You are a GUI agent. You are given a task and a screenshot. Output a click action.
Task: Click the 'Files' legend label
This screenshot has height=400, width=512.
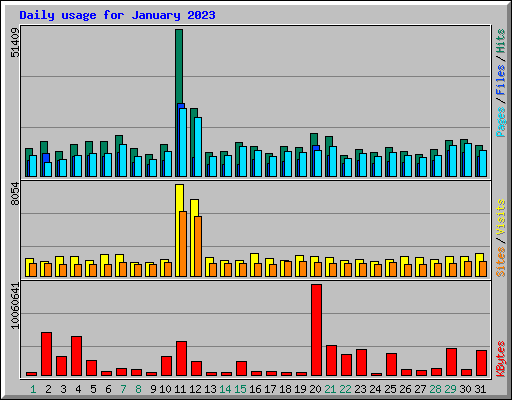click(x=500, y=80)
